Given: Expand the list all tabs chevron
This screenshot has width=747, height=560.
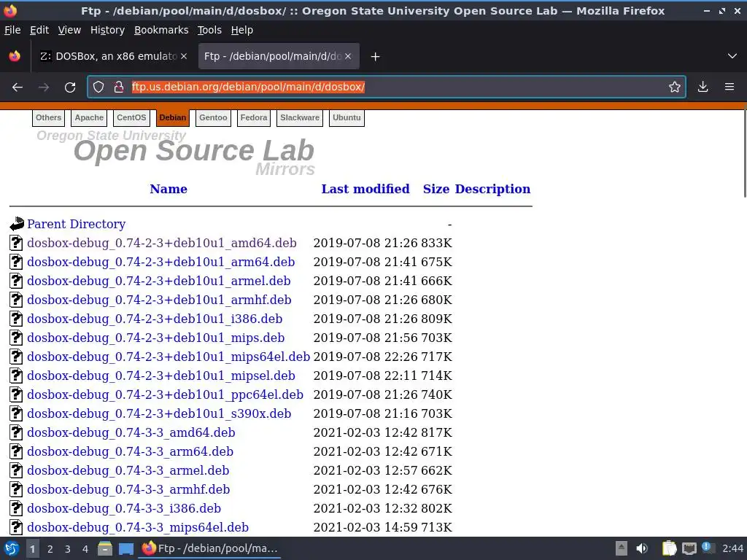Looking at the screenshot, I should click(x=732, y=56).
